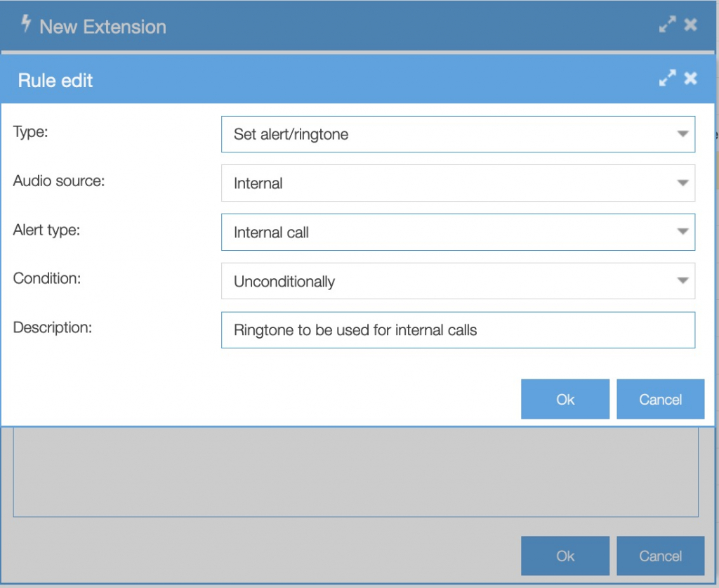Image resolution: width=719 pixels, height=588 pixels.
Task: Click the X icon on the New Extension dialog
Action: click(690, 24)
